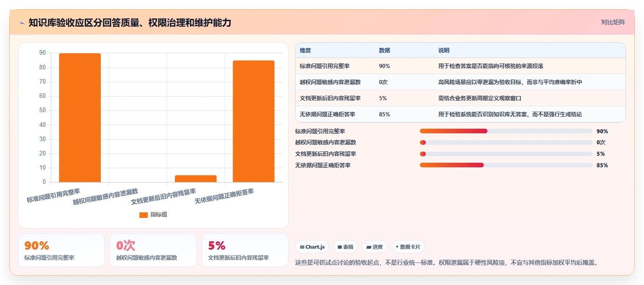Click the footer note starting 这些是可供试点讨论的验收起点
The width and height of the screenshot is (644, 285).
(446, 263)
